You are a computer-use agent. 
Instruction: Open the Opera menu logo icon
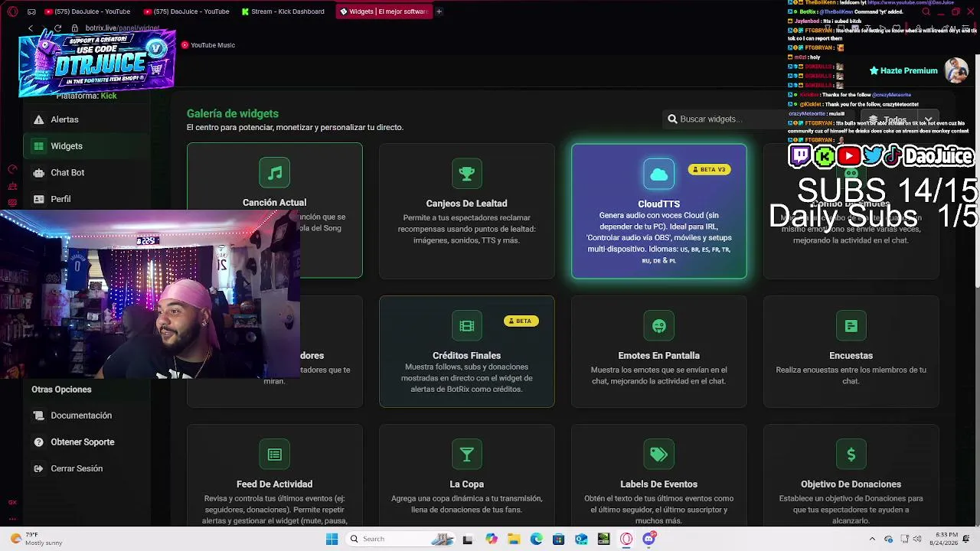tap(12, 11)
